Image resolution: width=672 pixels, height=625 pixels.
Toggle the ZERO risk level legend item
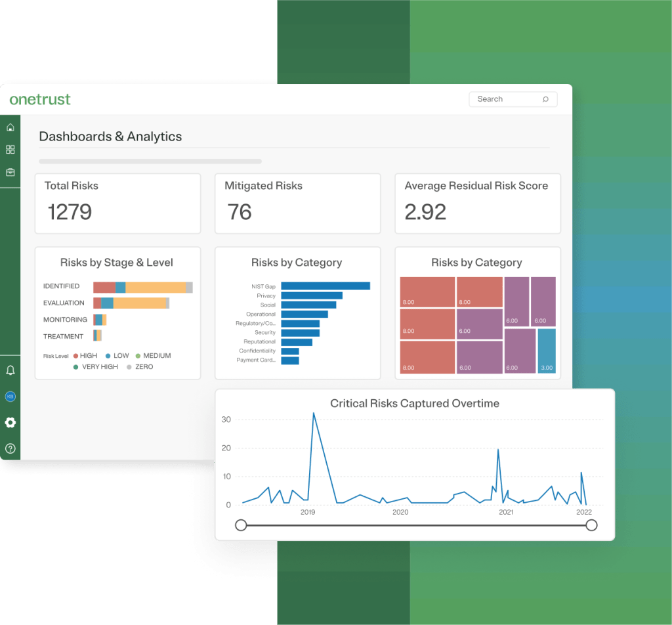tap(140, 367)
